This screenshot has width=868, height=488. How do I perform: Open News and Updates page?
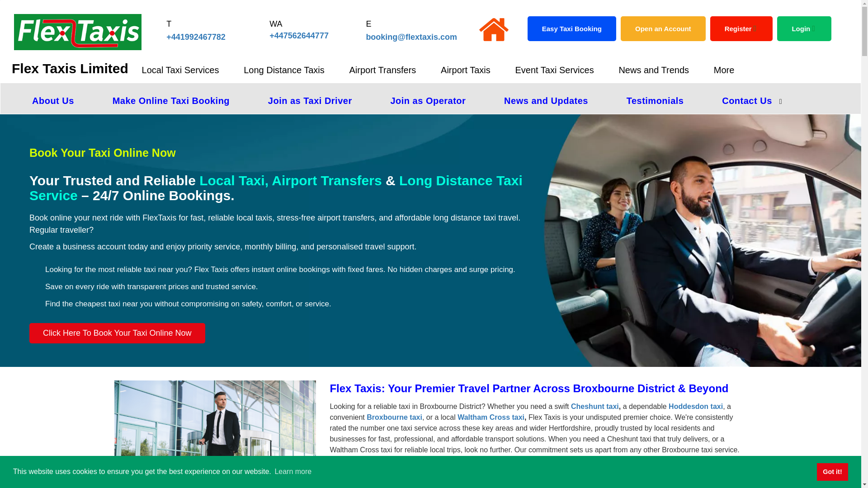tap(546, 101)
